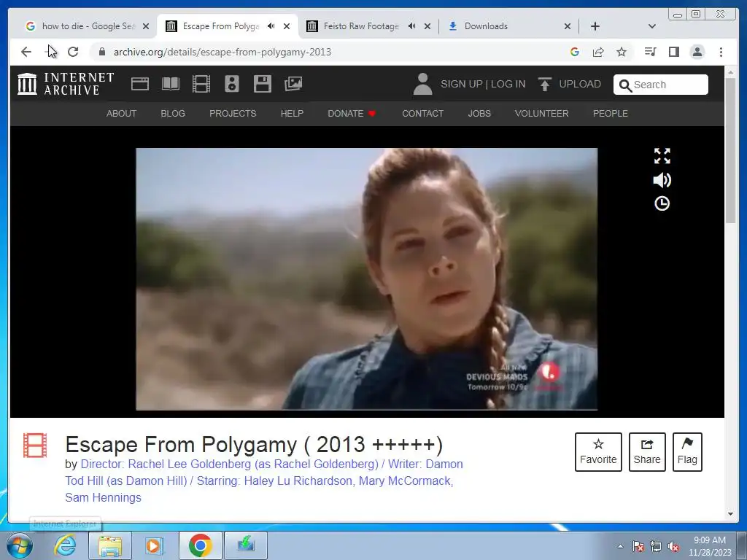This screenshot has width=747, height=560.
Task: Toggle fullscreen on the video player
Action: click(x=662, y=156)
